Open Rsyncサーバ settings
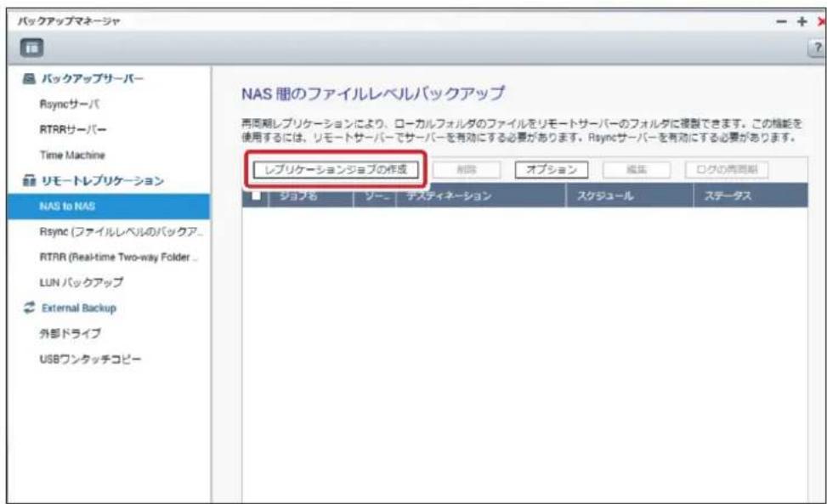 click(x=70, y=104)
